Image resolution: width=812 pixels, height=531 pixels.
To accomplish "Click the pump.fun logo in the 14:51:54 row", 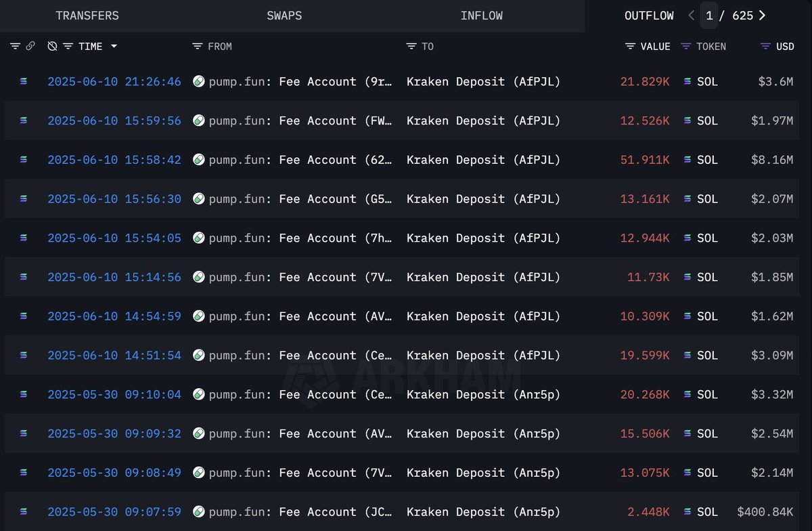I will [x=199, y=356].
